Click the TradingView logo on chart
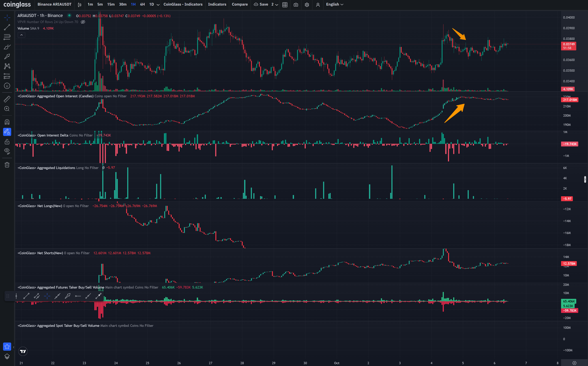 [x=23, y=351]
